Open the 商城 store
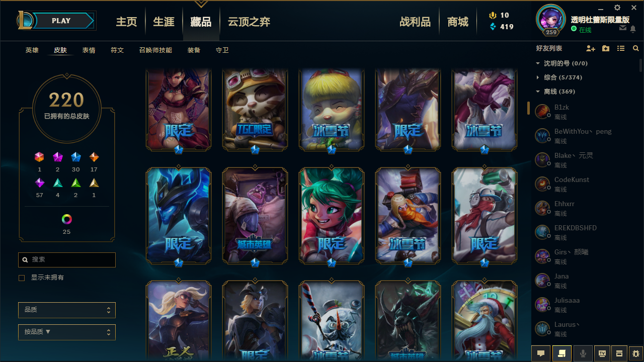This screenshot has width=644, height=362. click(x=458, y=22)
